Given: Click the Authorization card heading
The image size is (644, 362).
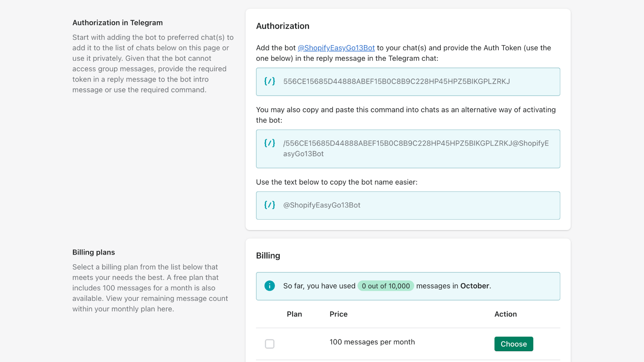Looking at the screenshot, I should [x=283, y=26].
